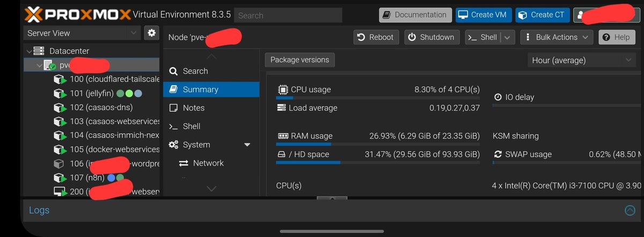
Task: Click the Proxmox logo
Action: (78, 14)
